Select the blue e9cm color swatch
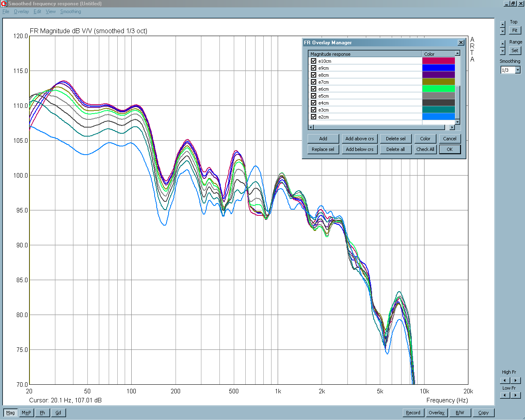The width and height of the screenshot is (525, 420). pyautogui.click(x=438, y=68)
